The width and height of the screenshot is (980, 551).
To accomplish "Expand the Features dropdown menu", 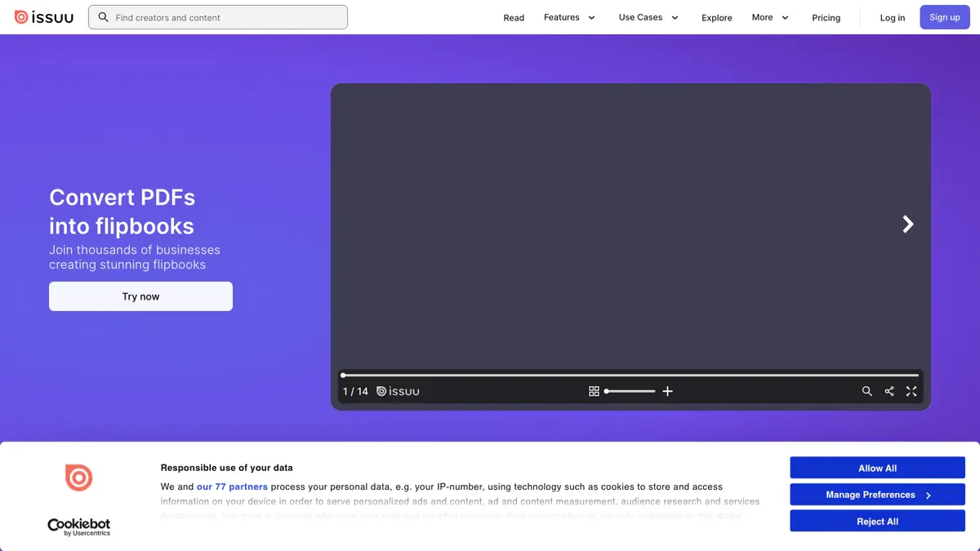I will (x=569, y=17).
